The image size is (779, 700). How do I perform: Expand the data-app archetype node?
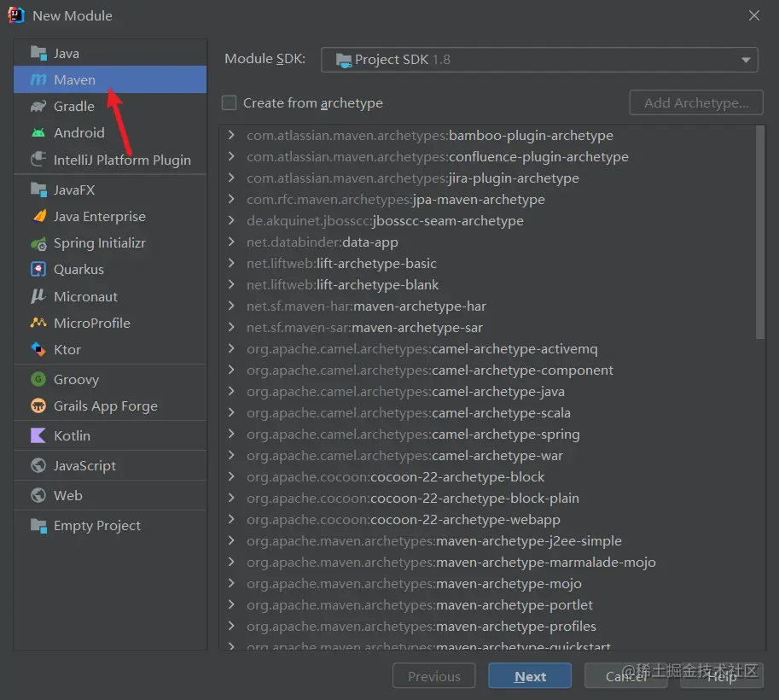coord(231,242)
